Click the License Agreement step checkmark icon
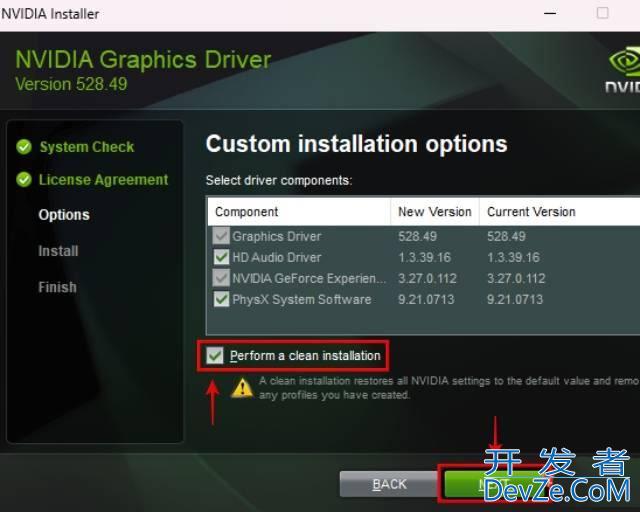The image size is (640, 512). [24, 179]
